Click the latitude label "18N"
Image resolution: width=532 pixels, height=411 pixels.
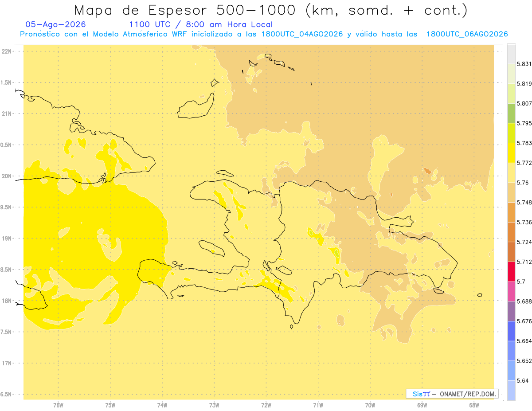[6, 301]
